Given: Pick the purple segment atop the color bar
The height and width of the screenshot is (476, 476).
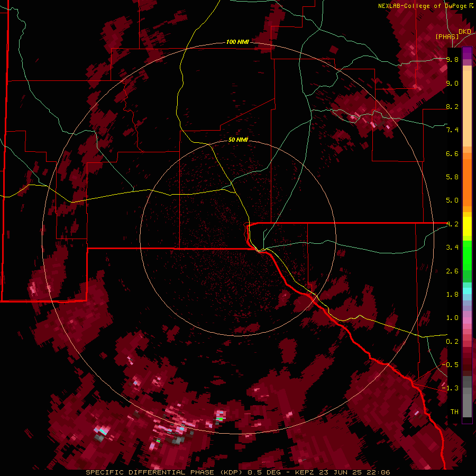Looking at the screenshot, I should point(467,53).
